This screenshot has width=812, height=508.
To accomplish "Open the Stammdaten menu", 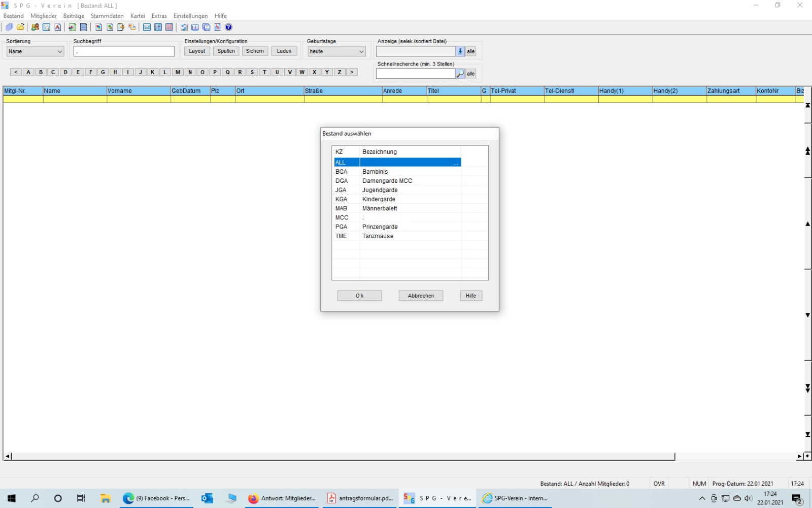I will pyautogui.click(x=107, y=16).
